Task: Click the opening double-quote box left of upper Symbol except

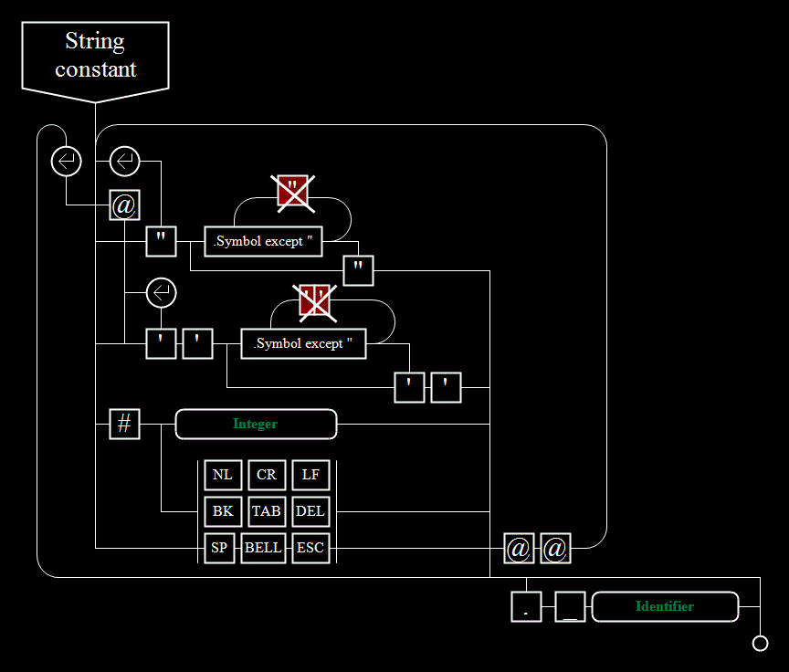Action: (161, 241)
